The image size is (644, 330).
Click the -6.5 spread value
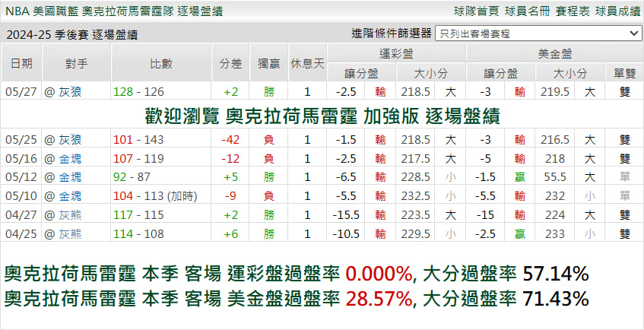pos(346,177)
